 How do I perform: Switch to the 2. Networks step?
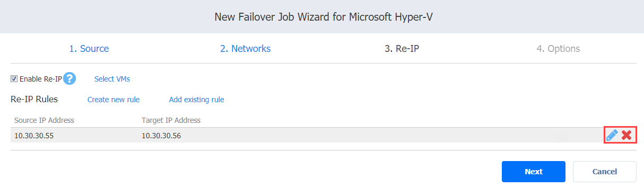click(246, 49)
